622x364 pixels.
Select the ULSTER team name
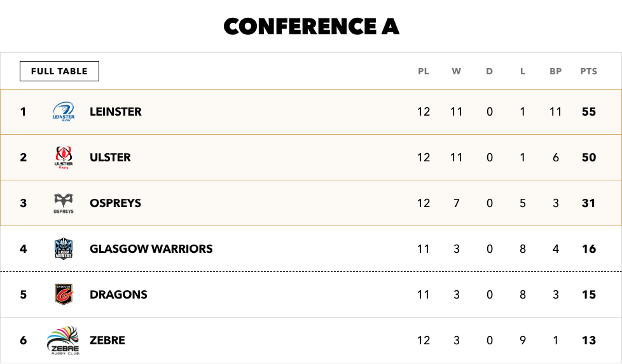click(x=110, y=158)
